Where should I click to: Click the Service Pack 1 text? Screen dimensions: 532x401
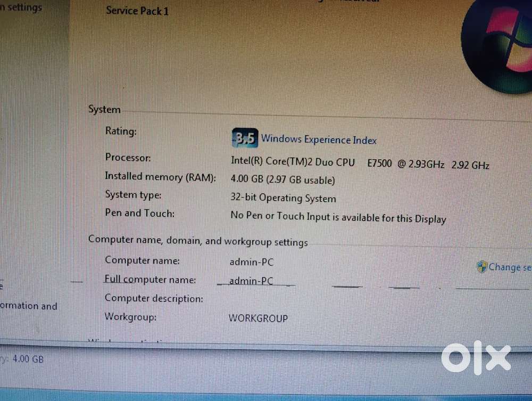(137, 11)
